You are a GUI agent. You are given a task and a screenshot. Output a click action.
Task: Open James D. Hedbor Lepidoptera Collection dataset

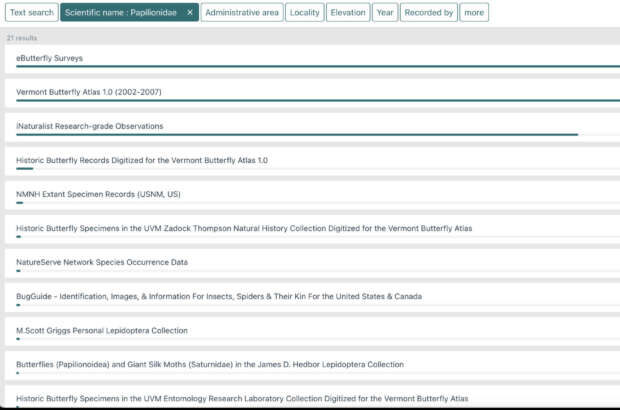pos(210,364)
